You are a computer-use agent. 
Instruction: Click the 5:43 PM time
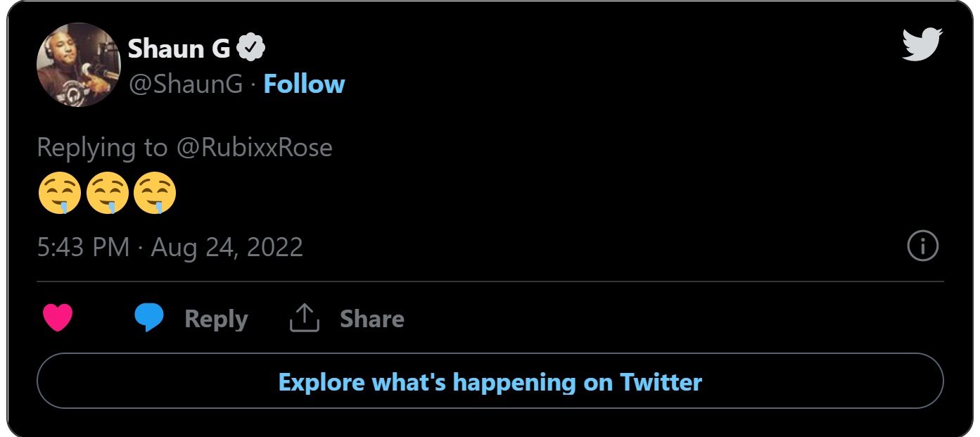(83, 248)
